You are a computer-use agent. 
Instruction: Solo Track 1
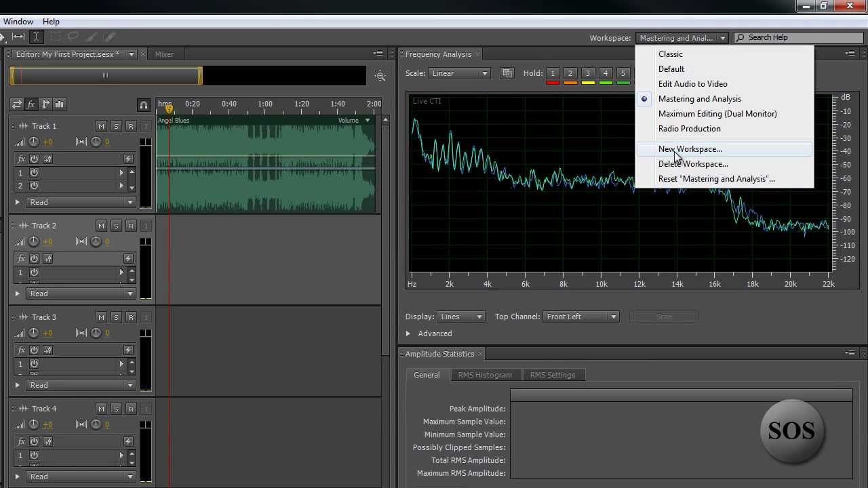click(x=116, y=126)
